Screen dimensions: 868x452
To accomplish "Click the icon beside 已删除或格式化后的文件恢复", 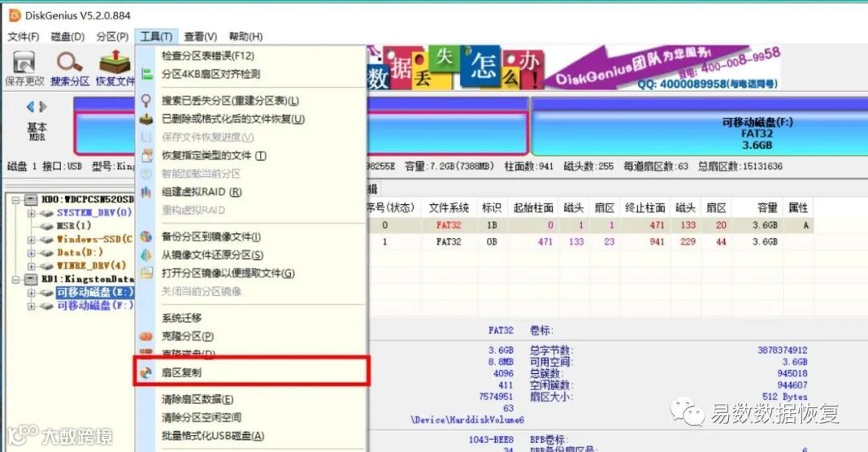I will [x=146, y=118].
